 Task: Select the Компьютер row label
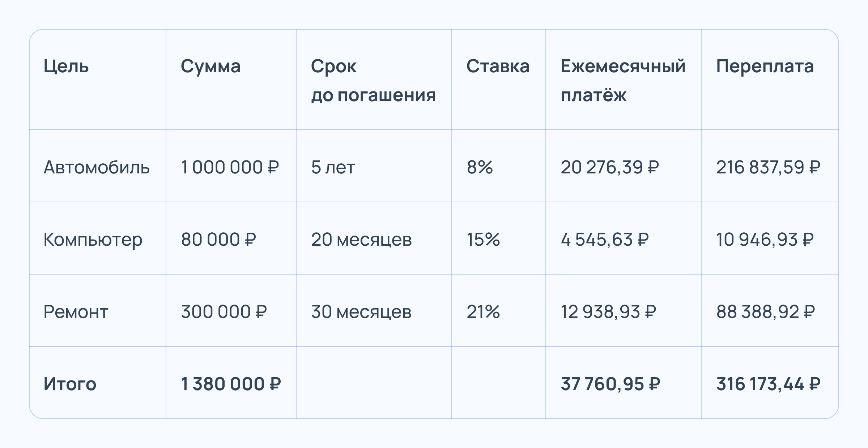(x=93, y=240)
